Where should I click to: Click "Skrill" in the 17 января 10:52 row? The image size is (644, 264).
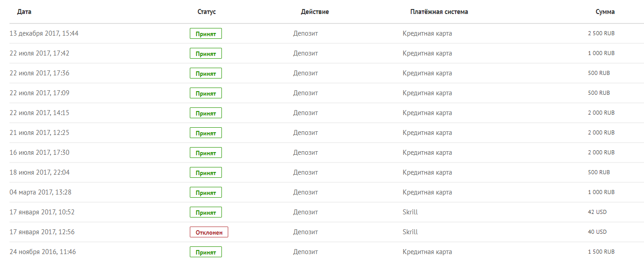click(x=410, y=212)
